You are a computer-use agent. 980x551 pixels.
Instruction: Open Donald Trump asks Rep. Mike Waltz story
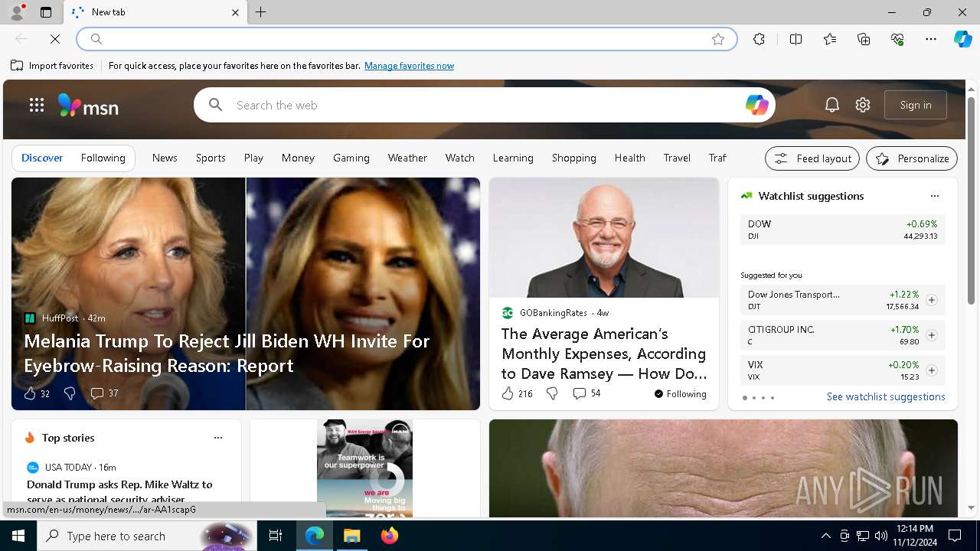tap(119, 491)
